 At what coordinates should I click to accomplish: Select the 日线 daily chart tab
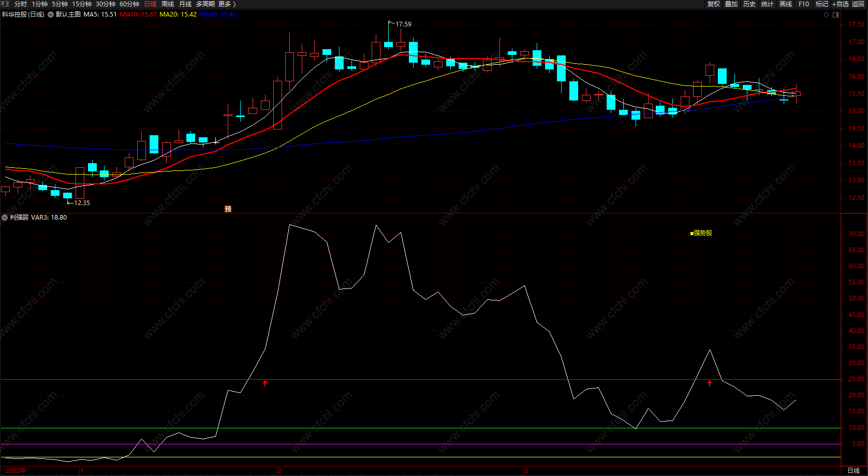[x=150, y=4]
